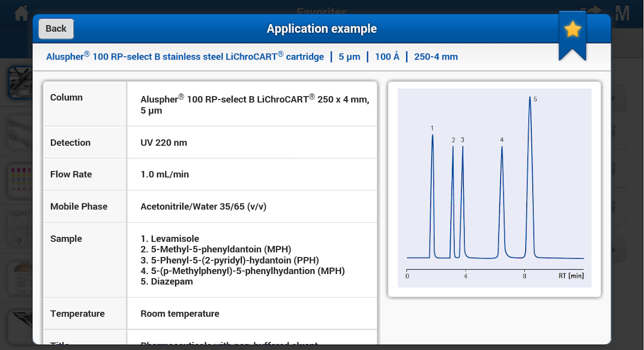This screenshot has height=350, width=644.
Task: Select Aluspher 100 RP-select B LiChroCART column value
Action: [254, 104]
